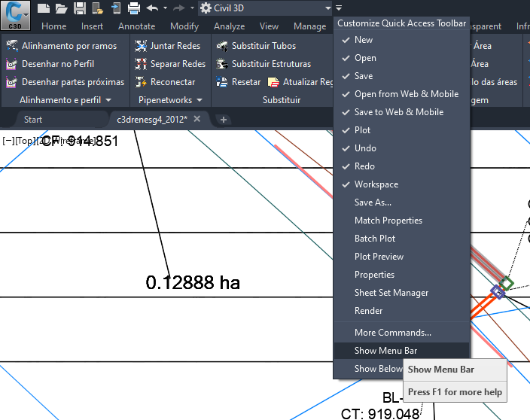530x420 pixels.
Task: Click the Substituir Estruturas icon
Action: click(x=222, y=64)
